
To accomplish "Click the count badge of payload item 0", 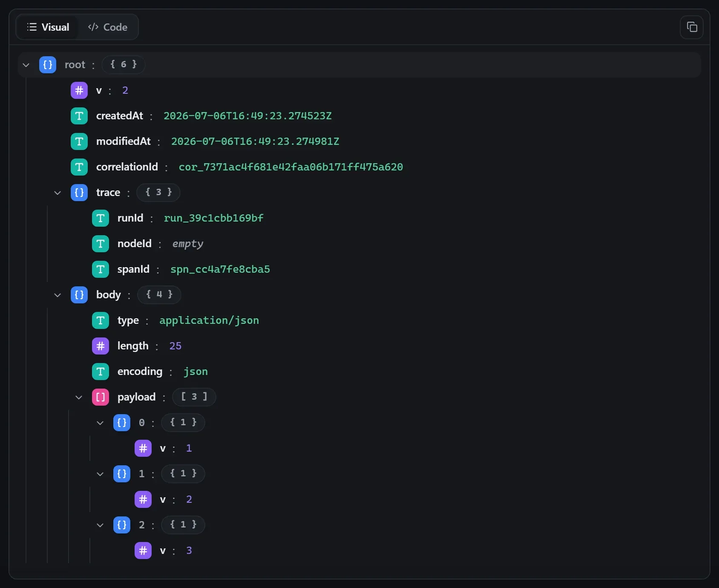I will pyautogui.click(x=183, y=422).
